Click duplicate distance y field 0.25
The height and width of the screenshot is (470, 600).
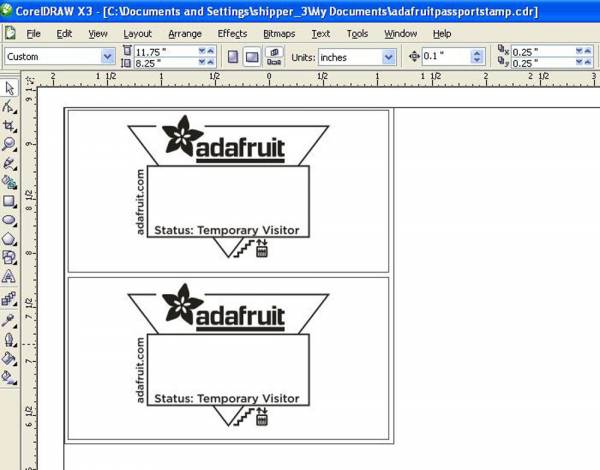click(543, 63)
